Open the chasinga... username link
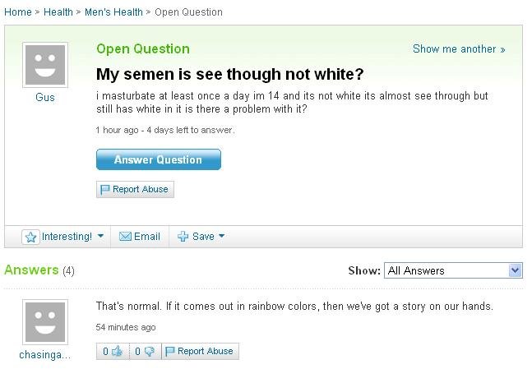Viewport: 532px width, 392px height. (x=44, y=355)
